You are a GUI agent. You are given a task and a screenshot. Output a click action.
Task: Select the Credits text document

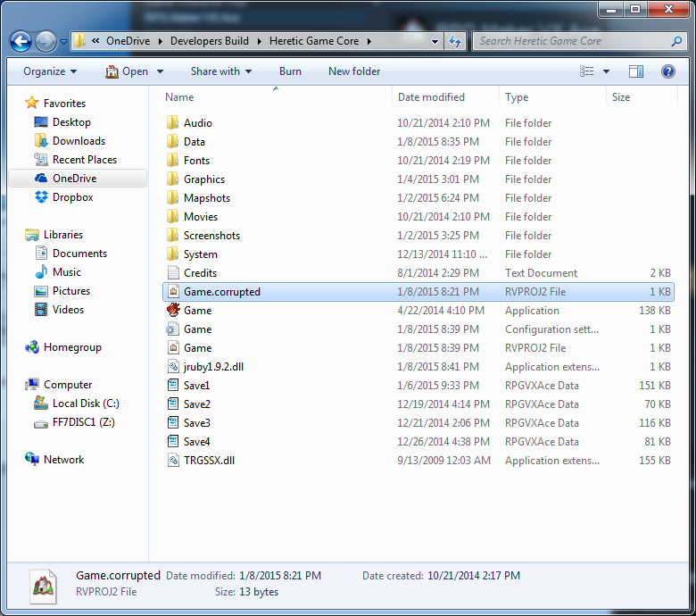tap(200, 273)
